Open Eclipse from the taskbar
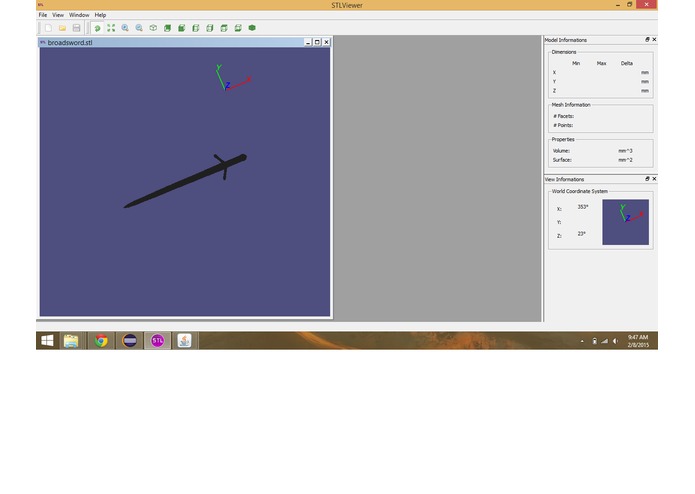Image resolution: width=695 pixels, height=494 pixels. 129,341
